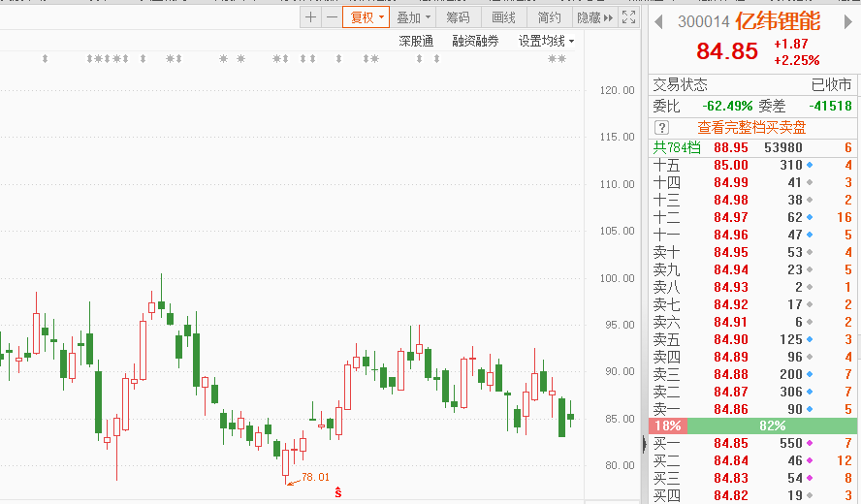This screenshot has width=861, height=504.
Task: Go to next stock arrow
Action: click(847, 22)
